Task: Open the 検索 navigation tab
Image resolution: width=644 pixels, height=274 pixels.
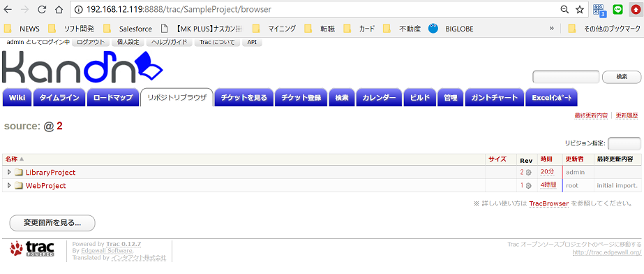Action: [342, 97]
